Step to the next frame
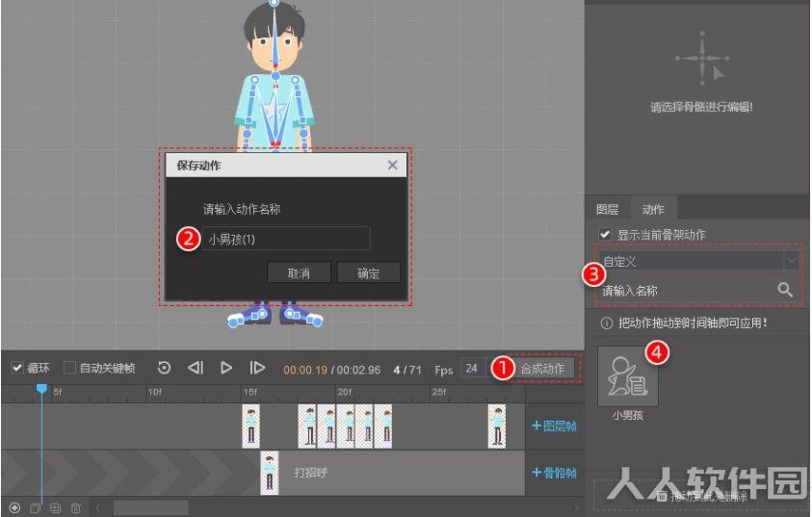The width and height of the screenshot is (812, 517). tap(257, 368)
